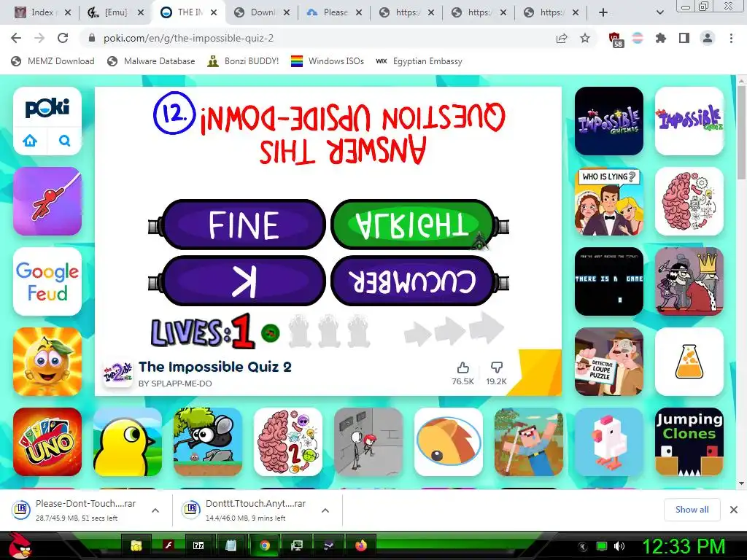This screenshot has height=560, width=747.
Task: Like the game with thumbs up
Action: pyautogui.click(x=462, y=367)
